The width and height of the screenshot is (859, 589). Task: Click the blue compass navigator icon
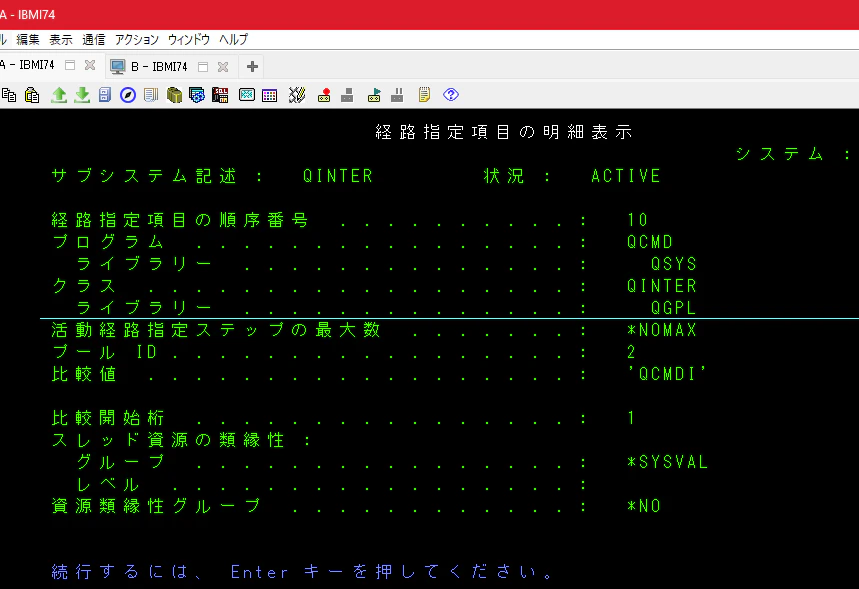pyautogui.click(x=128, y=95)
